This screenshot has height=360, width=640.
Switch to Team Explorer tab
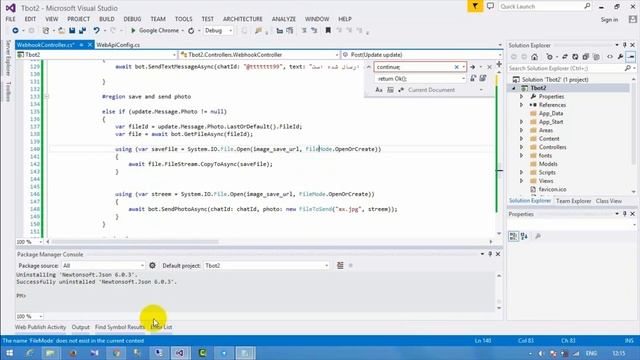point(573,201)
